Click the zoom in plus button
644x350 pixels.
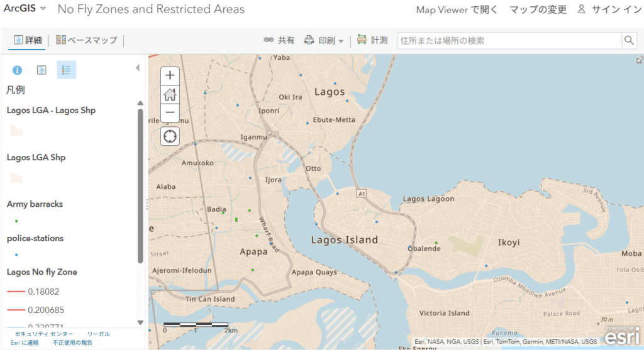[170, 75]
